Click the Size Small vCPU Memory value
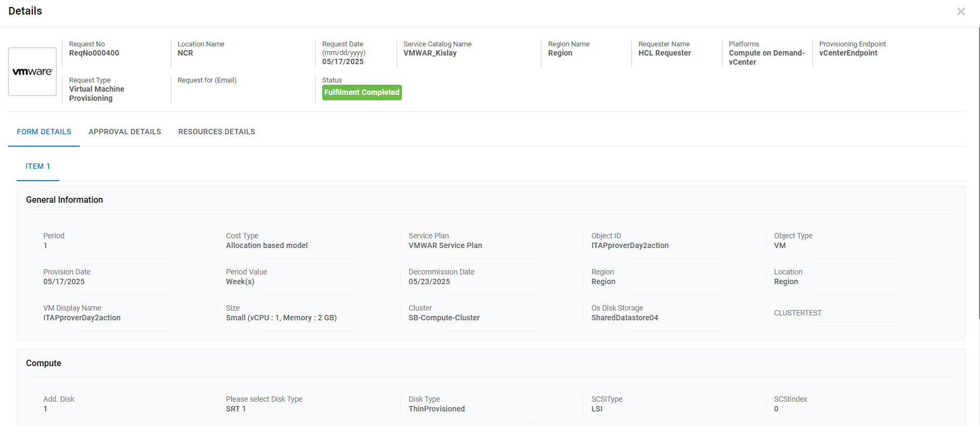Screen dimensions: 980x426 point(281,318)
